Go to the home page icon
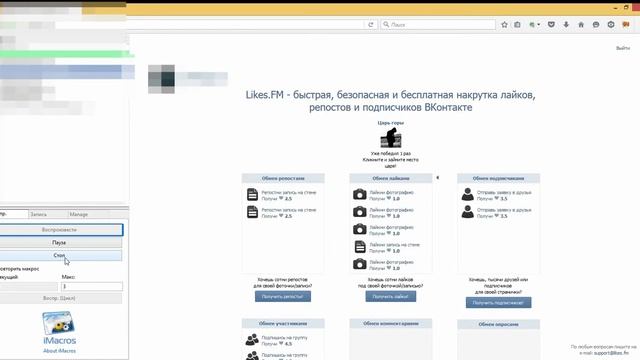The image size is (640, 360). (581, 24)
